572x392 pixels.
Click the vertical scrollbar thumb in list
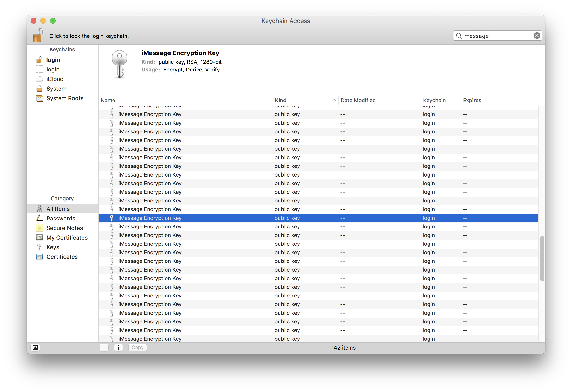click(542, 258)
